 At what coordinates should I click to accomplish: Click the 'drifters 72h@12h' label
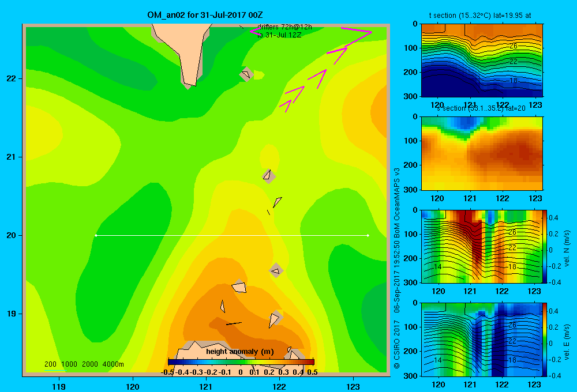coord(284,27)
